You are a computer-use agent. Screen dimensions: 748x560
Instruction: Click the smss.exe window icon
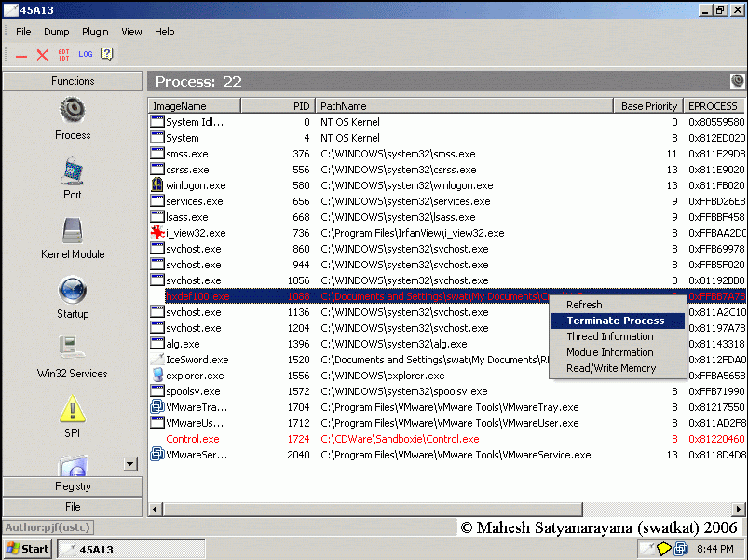(x=156, y=153)
